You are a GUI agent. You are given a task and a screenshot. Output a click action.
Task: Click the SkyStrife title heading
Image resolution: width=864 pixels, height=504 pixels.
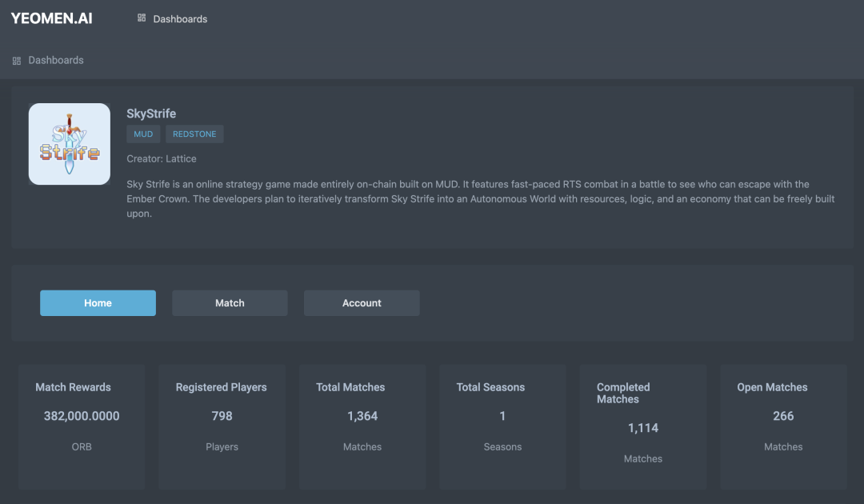pyautogui.click(x=151, y=114)
